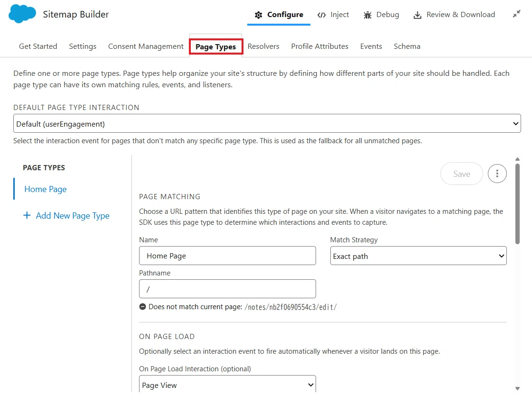532x404 pixels.
Task: Click the scroll up arrow of page panel
Action: 517,159
